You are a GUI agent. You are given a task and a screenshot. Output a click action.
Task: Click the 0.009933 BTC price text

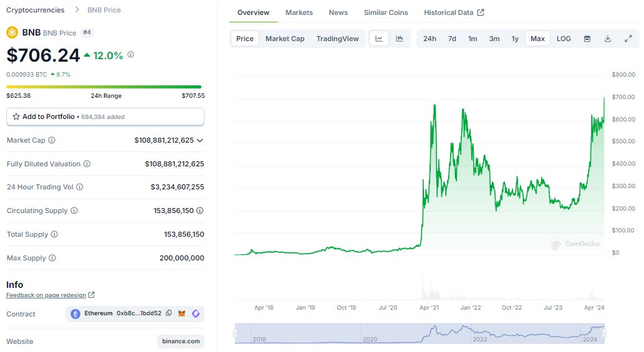(x=27, y=75)
